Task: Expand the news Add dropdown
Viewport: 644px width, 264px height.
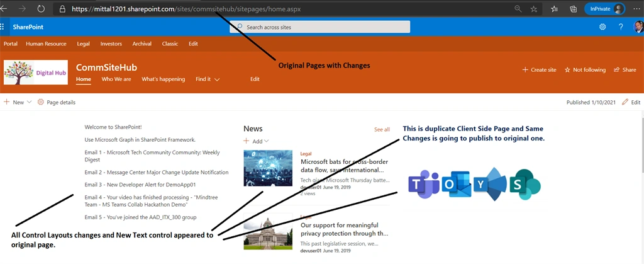Action: tap(257, 142)
